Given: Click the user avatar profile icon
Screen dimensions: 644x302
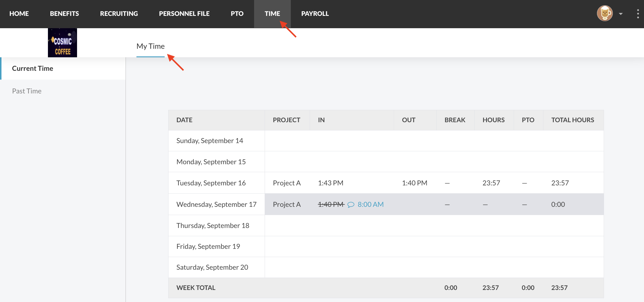Looking at the screenshot, I should 605,14.
